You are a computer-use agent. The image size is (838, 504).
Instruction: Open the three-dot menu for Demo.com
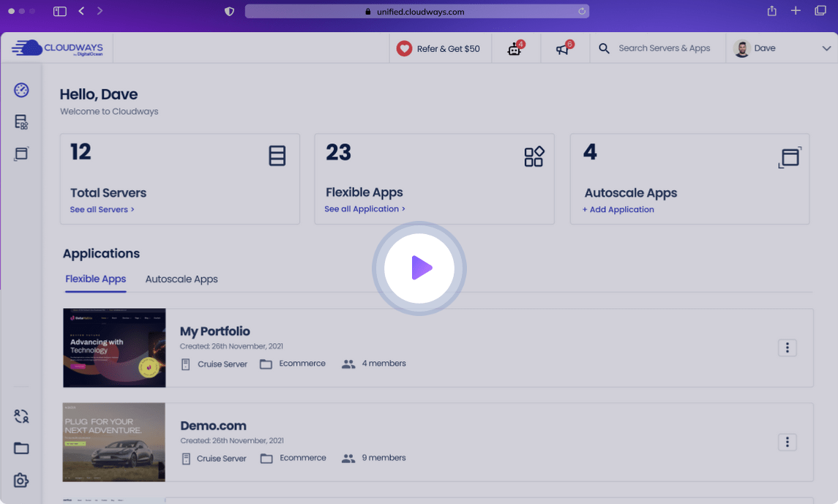(788, 442)
